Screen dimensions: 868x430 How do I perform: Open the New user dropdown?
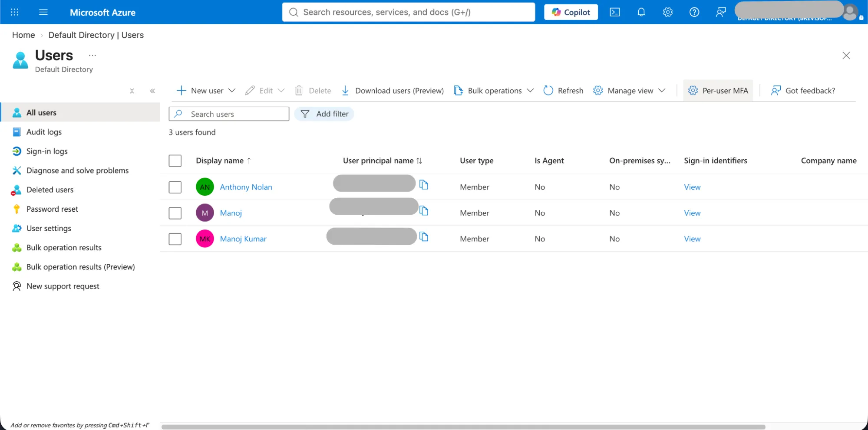coord(206,91)
